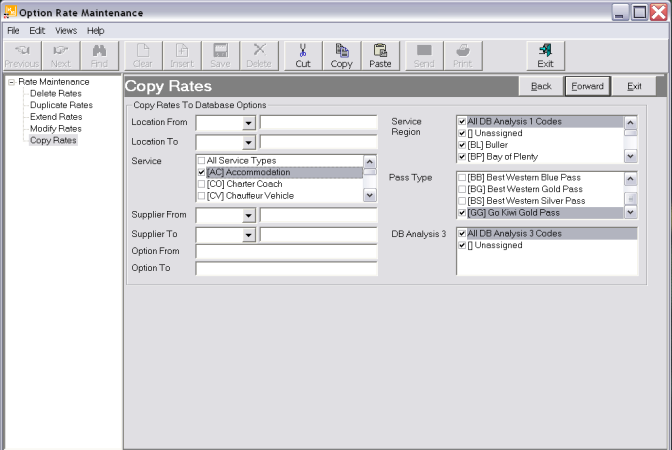Click the Previous toolbar icon
The width and height of the screenshot is (672, 450).
(22, 56)
